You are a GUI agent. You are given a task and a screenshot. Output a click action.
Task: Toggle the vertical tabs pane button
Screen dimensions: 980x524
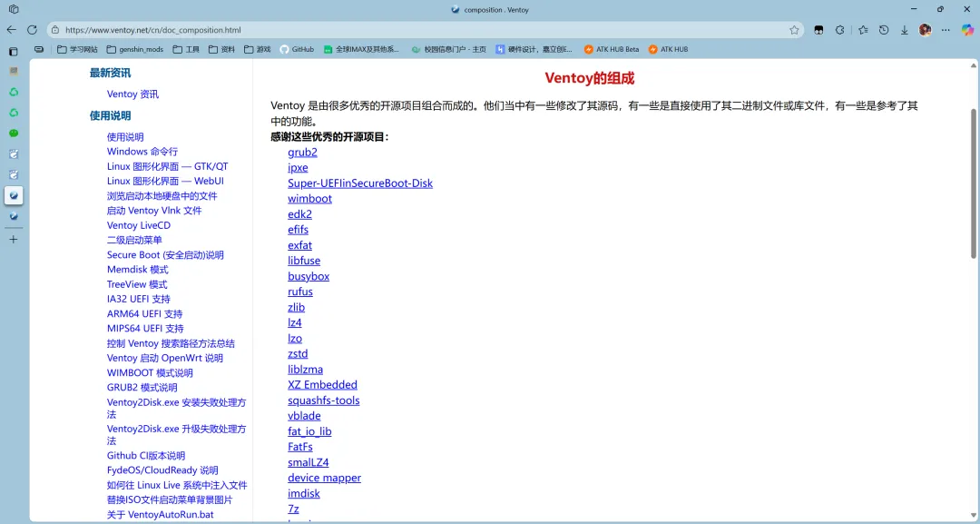pos(13,52)
